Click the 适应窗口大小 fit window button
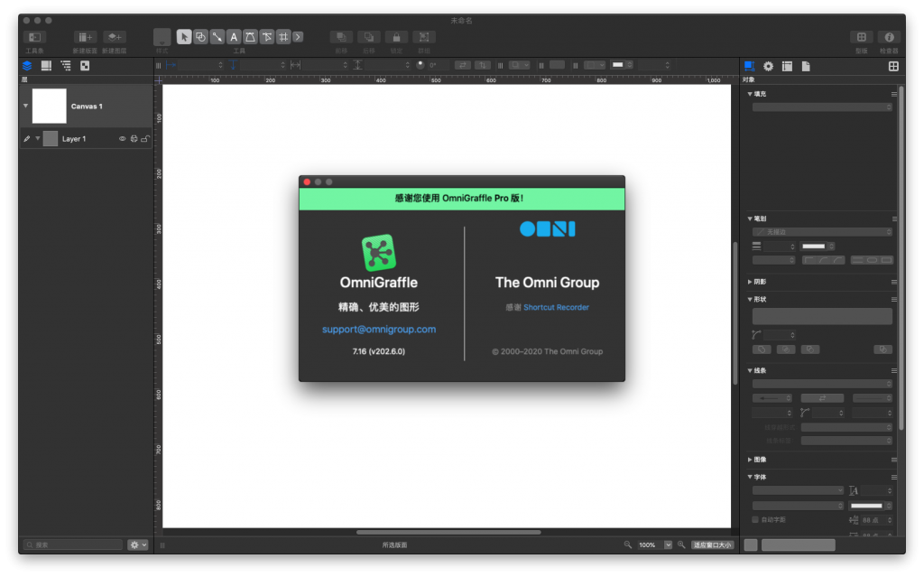The width and height of the screenshot is (924, 577). (713, 545)
